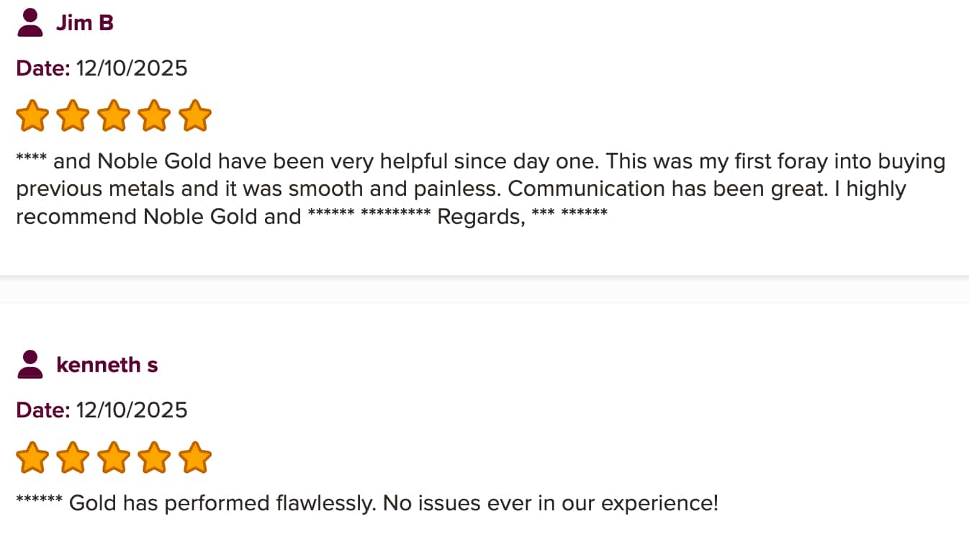Image resolution: width=969 pixels, height=560 pixels.
Task: Select the reviewer name Jim B
Action: click(85, 23)
